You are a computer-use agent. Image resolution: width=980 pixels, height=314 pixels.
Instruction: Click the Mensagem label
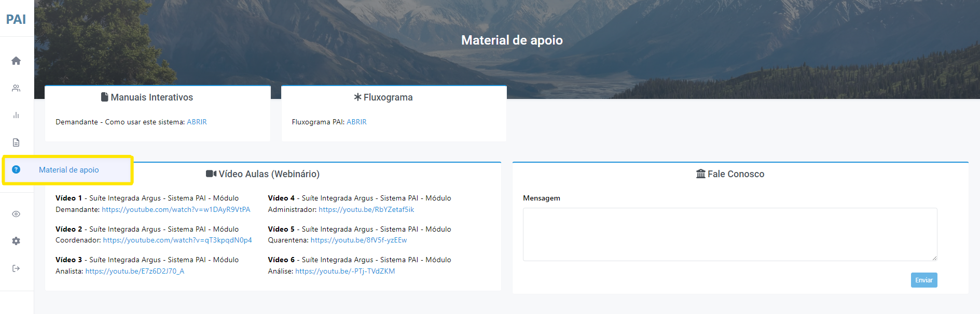(x=542, y=198)
